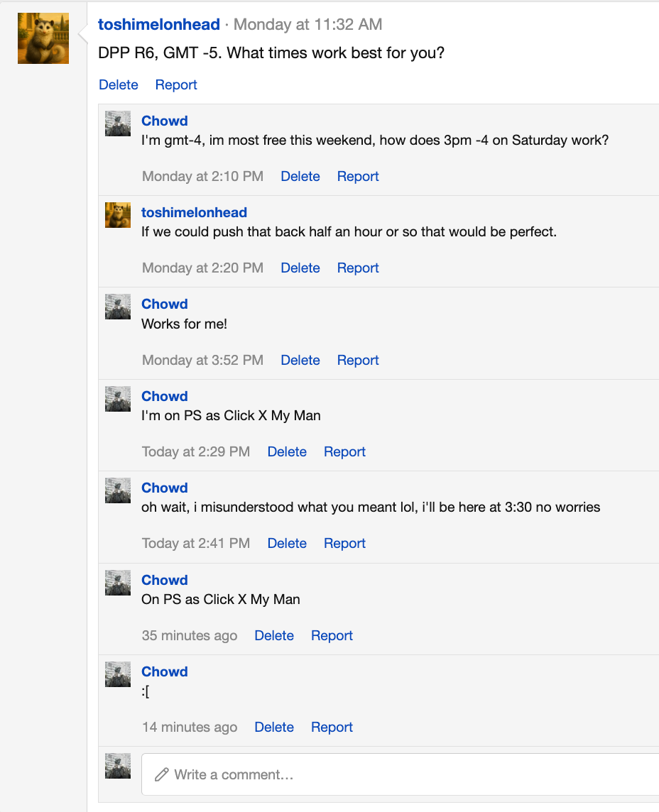Click your avatar beside comment field
Viewport: 659px width, 812px height.
[118, 766]
